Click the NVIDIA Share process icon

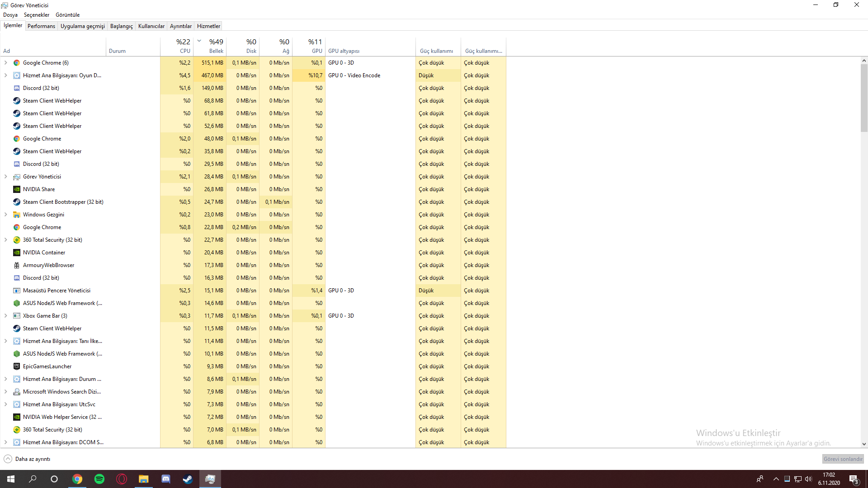[x=17, y=189]
